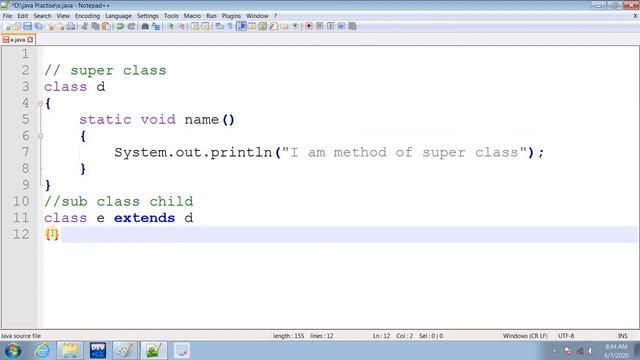Click the Zoom Out toolbar icon

click(x=182, y=27)
